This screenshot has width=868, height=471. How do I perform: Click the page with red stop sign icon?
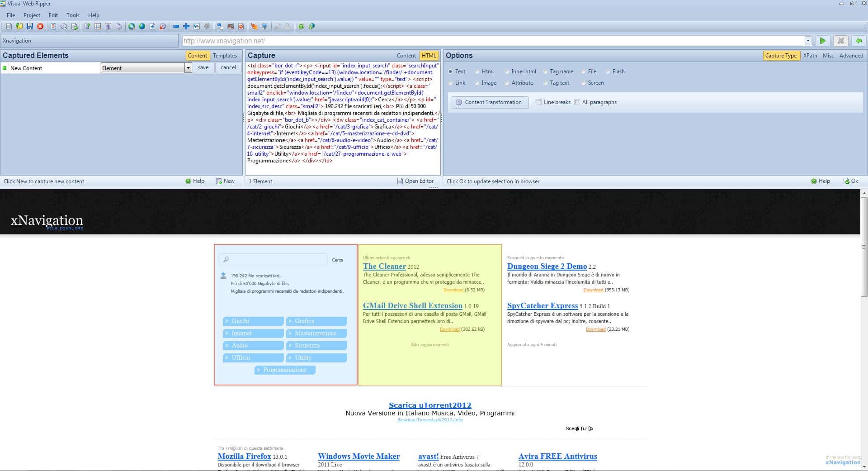[x=241, y=26]
